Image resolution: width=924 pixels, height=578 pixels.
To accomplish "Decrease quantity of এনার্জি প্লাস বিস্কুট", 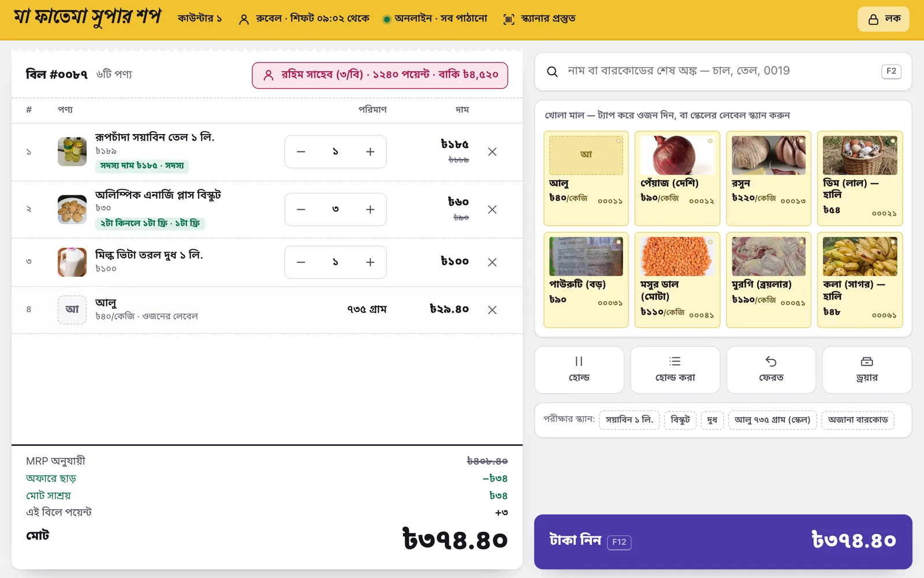I will (x=301, y=210).
